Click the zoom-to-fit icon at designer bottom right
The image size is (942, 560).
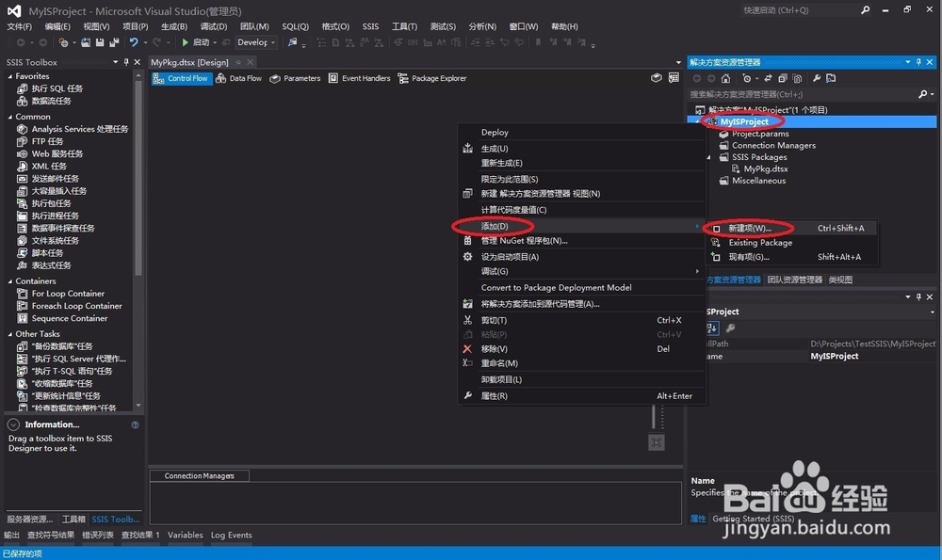click(x=656, y=442)
